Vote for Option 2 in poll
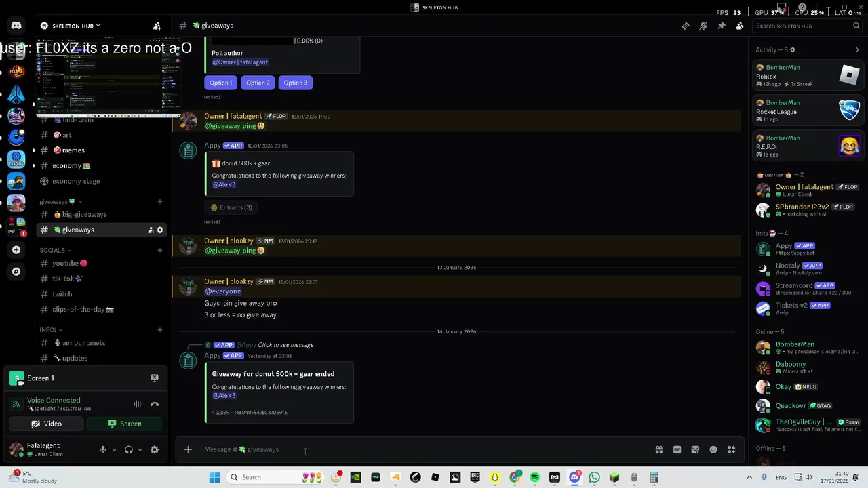Image resolution: width=868 pixels, height=488 pixels. 258,83
